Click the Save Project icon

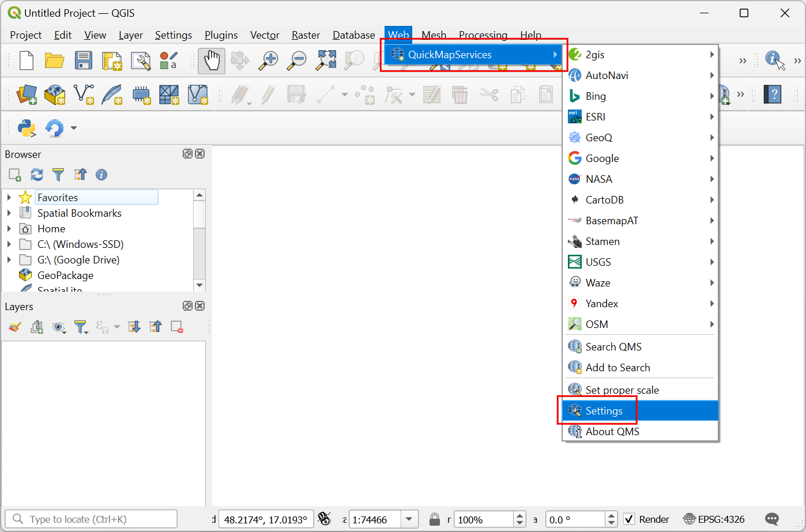83,61
